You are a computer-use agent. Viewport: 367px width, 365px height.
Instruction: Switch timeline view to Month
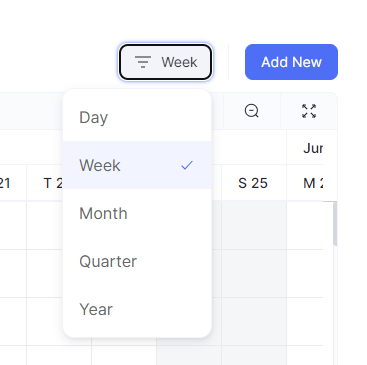(x=137, y=213)
